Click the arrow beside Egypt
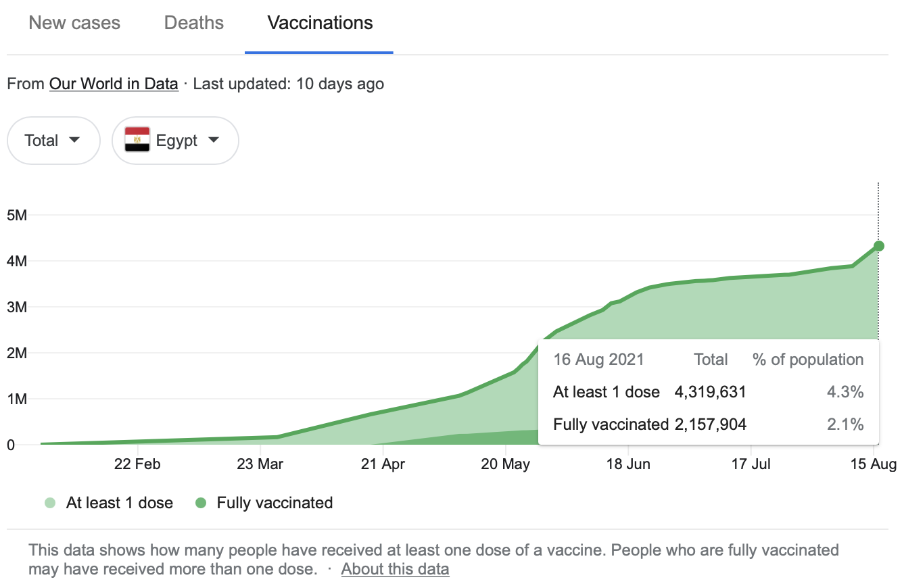 click(214, 141)
